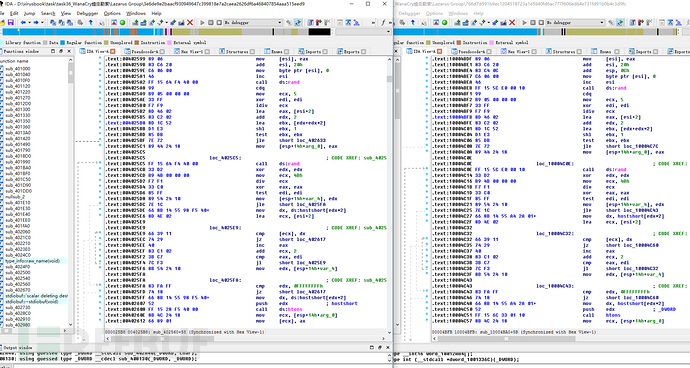The height and width of the screenshot is (368, 690).
Task: Click the Functions window vertical scrollbar
Action: tap(70, 193)
